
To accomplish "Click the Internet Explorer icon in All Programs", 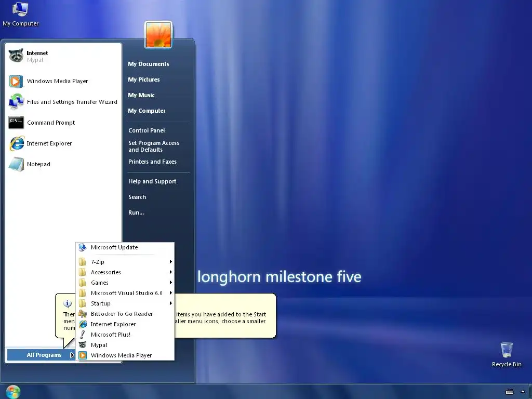I will point(83,324).
